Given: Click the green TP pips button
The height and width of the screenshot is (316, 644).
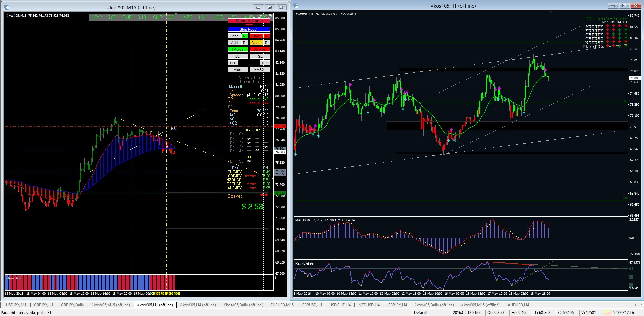Looking at the screenshot, I should [x=238, y=49].
